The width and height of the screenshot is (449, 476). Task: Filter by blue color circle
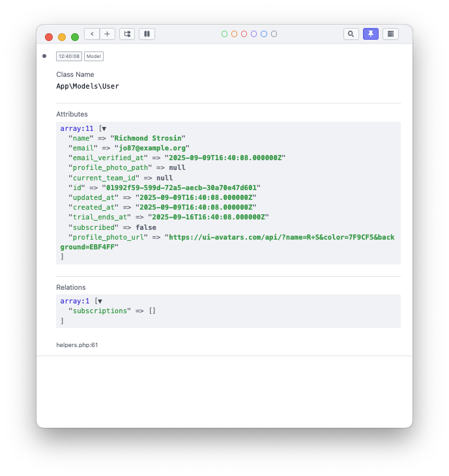[264, 34]
